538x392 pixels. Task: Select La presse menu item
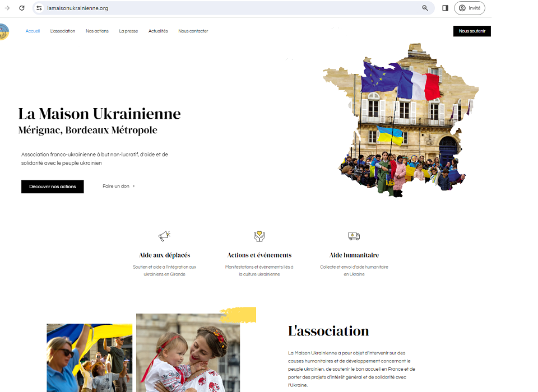128,31
